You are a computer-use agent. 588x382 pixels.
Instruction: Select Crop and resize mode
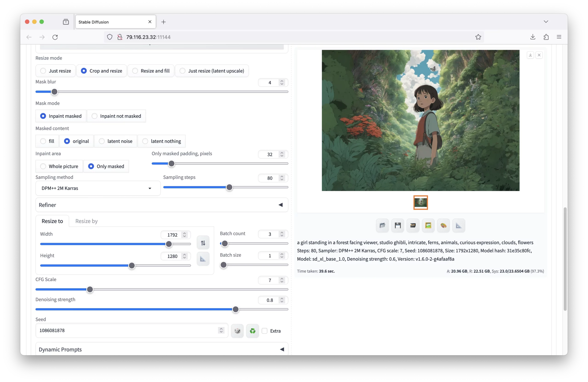(x=102, y=71)
